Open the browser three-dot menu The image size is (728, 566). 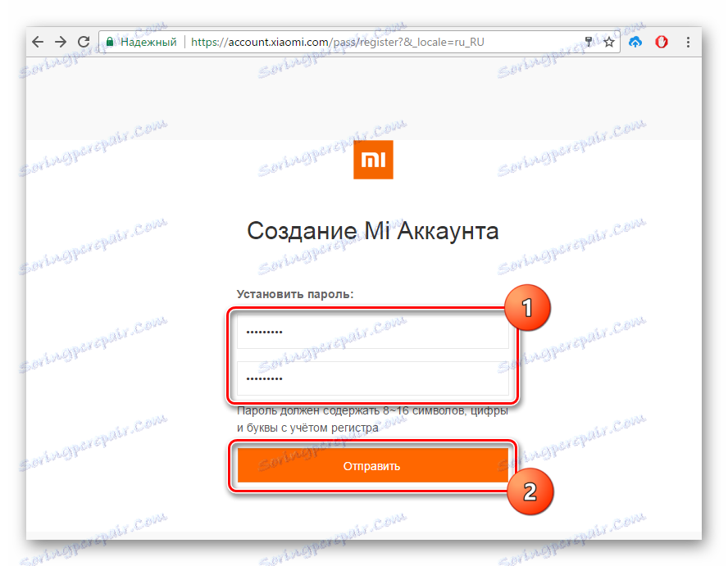coord(688,43)
